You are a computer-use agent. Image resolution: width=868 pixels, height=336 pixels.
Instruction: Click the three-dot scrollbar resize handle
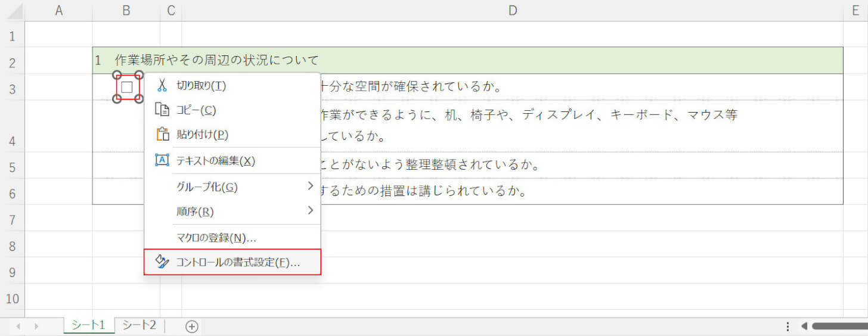pyautogui.click(x=788, y=326)
